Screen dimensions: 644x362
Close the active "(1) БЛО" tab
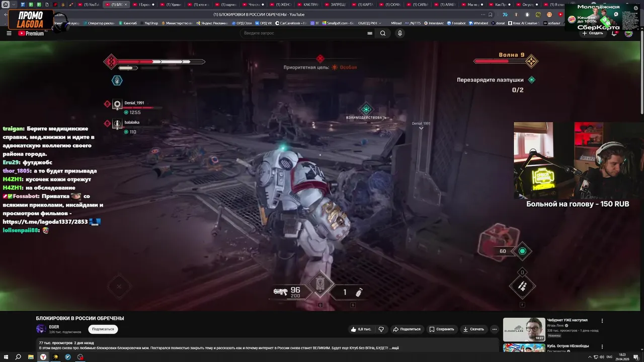click(x=126, y=5)
